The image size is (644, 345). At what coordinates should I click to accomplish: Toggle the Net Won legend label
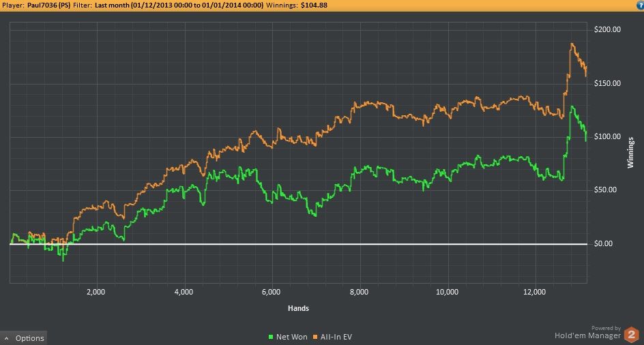click(x=291, y=337)
